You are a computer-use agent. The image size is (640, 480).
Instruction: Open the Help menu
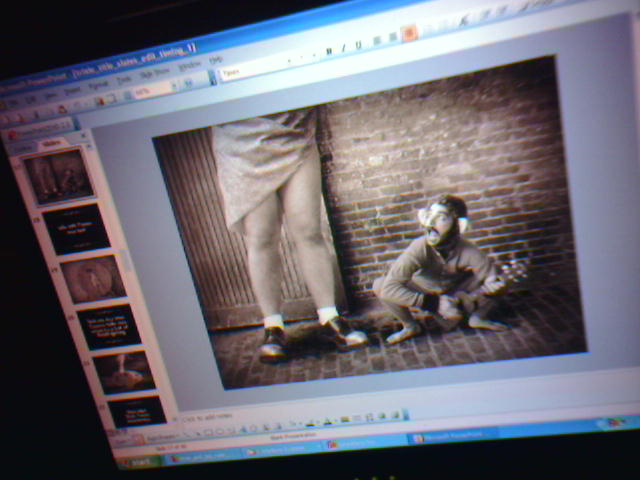215,60
